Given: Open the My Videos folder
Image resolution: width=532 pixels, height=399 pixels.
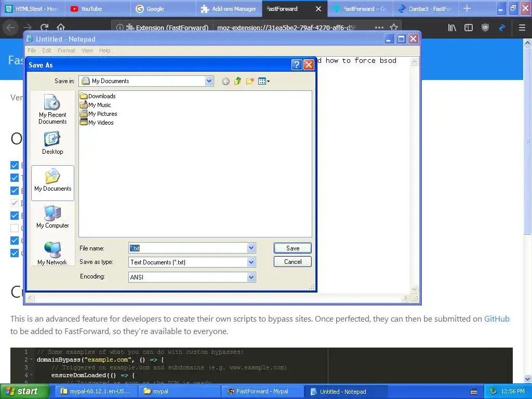Looking at the screenshot, I should [97, 123].
